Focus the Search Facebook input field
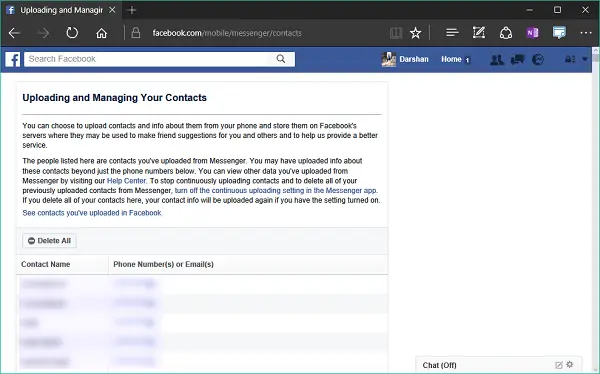The height and width of the screenshot is (374, 600). tap(150, 59)
